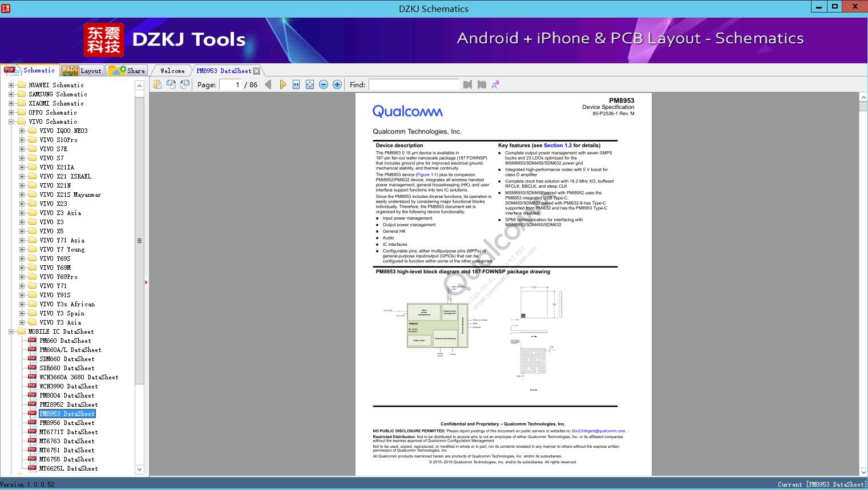Expand the VIVO S10Pro folder
868x490 pixels.
[22, 140]
